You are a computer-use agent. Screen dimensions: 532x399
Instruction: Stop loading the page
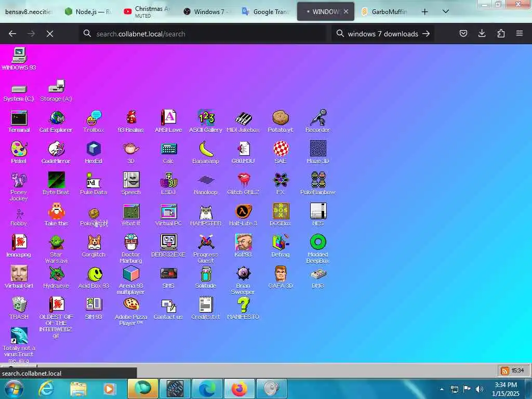tap(50, 34)
